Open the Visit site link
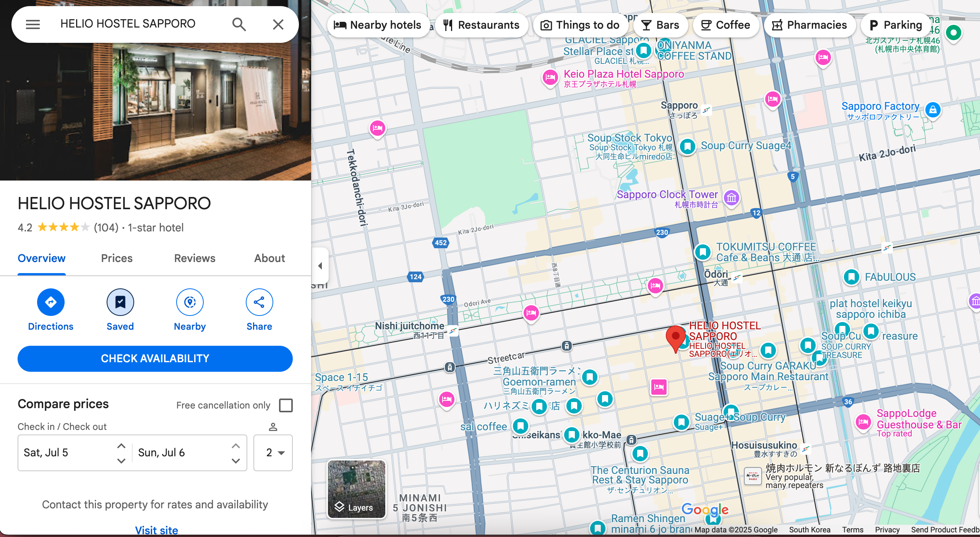This screenshot has width=980, height=537. pos(156,530)
